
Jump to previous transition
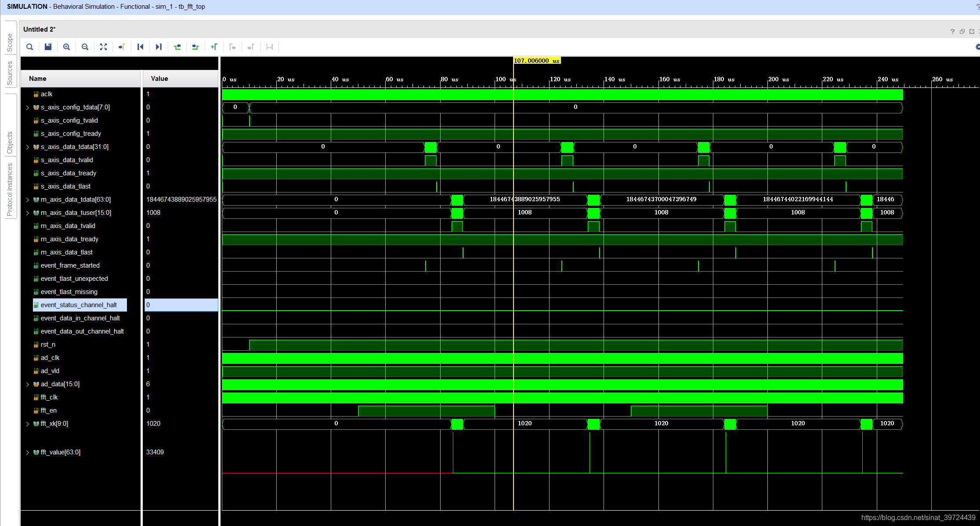[177, 47]
